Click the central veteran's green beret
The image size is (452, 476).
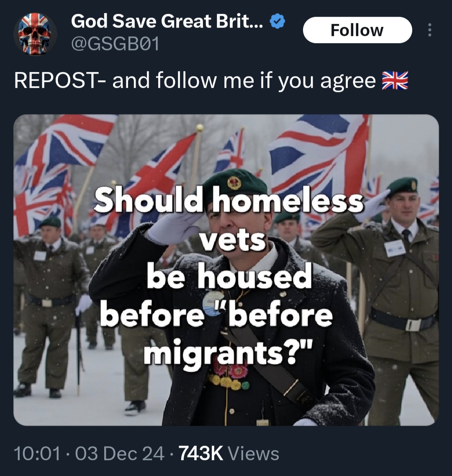234,182
